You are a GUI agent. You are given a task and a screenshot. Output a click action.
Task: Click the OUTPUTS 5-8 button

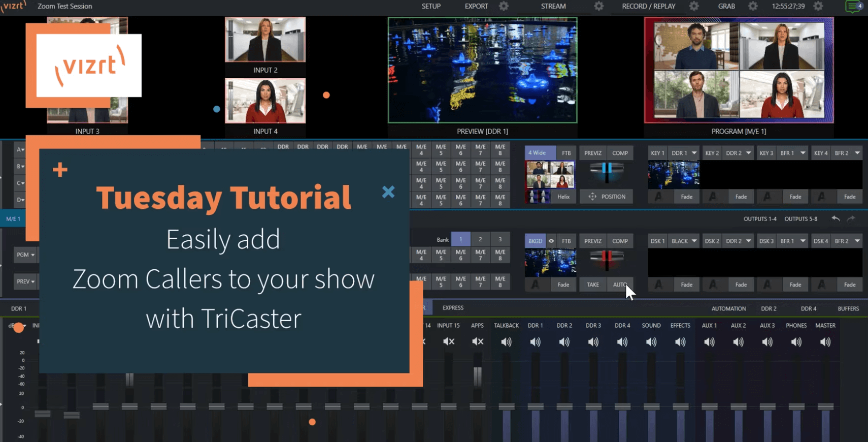pyautogui.click(x=800, y=219)
